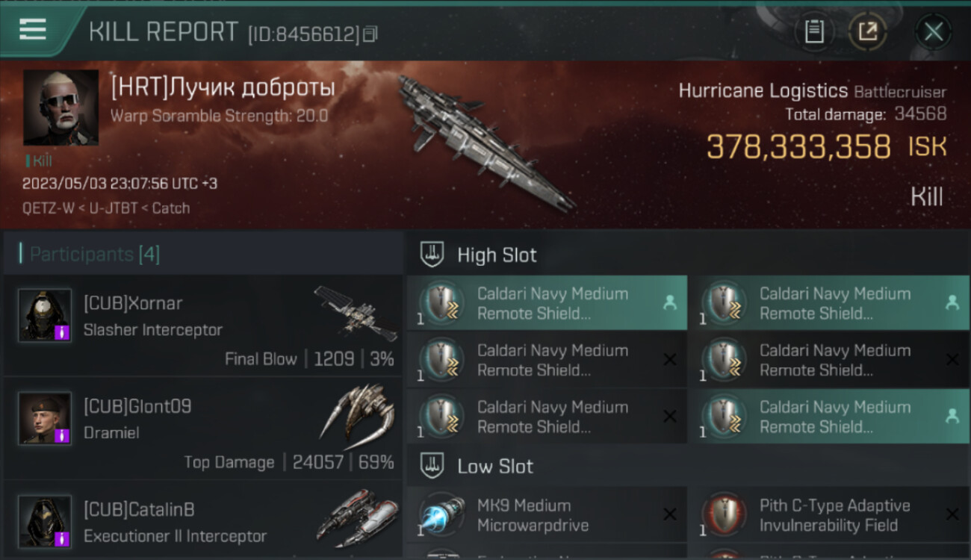This screenshot has width=971, height=560.
Task: Click the first highlighted Caldari Navy Remote Shield module
Action: [x=547, y=303]
